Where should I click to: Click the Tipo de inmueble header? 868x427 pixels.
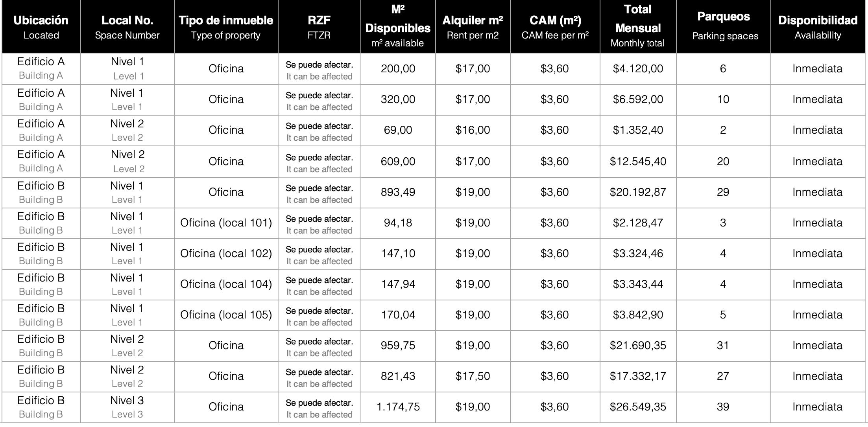(226, 26)
